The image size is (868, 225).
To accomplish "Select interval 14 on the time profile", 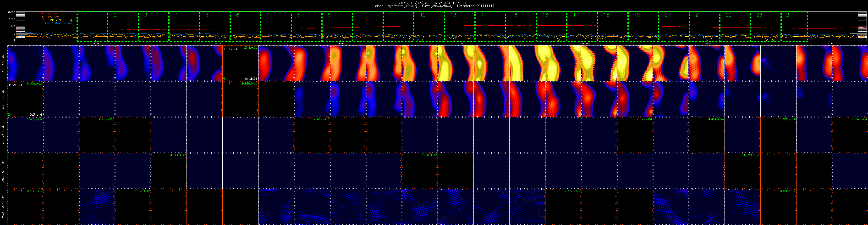I will tap(490, 26).
